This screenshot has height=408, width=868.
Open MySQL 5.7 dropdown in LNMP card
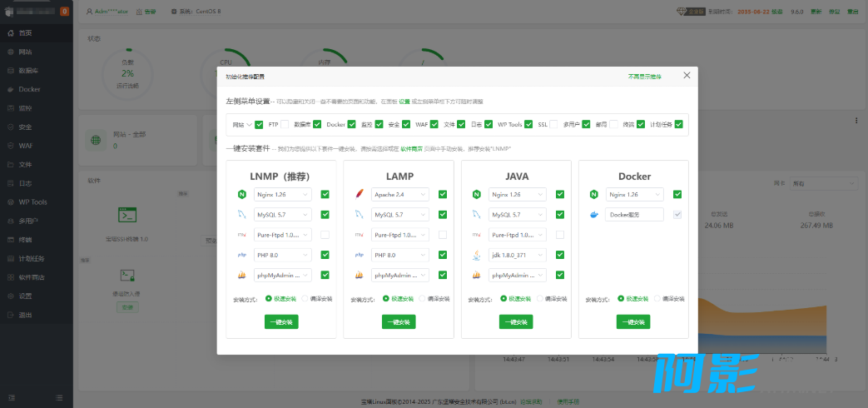tap(283, 215)
